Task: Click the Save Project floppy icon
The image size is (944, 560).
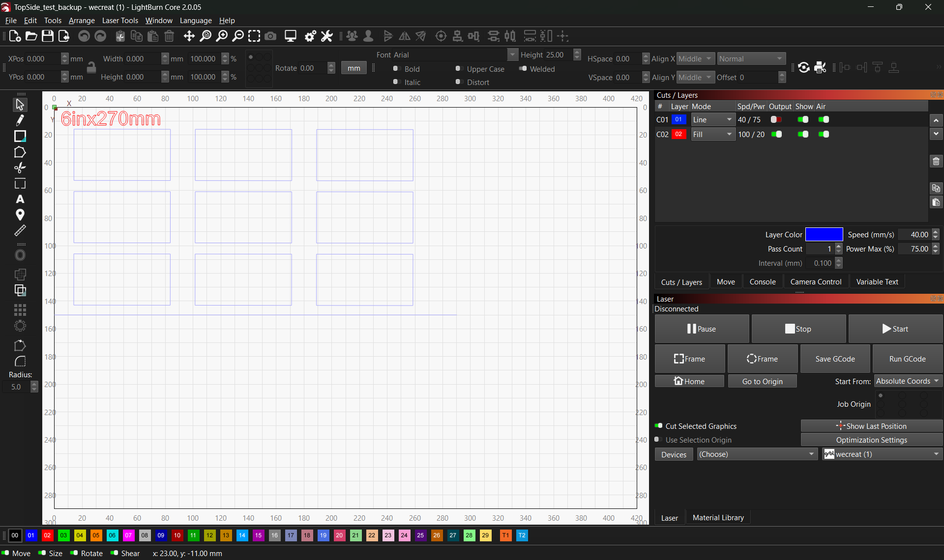Action: click(47, 36)
